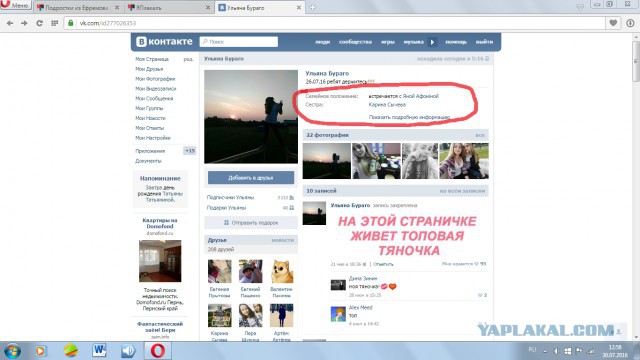Switch to the Подростки из Ефремова tab
Screen dimensions: 640x360
tap(76, 7)
